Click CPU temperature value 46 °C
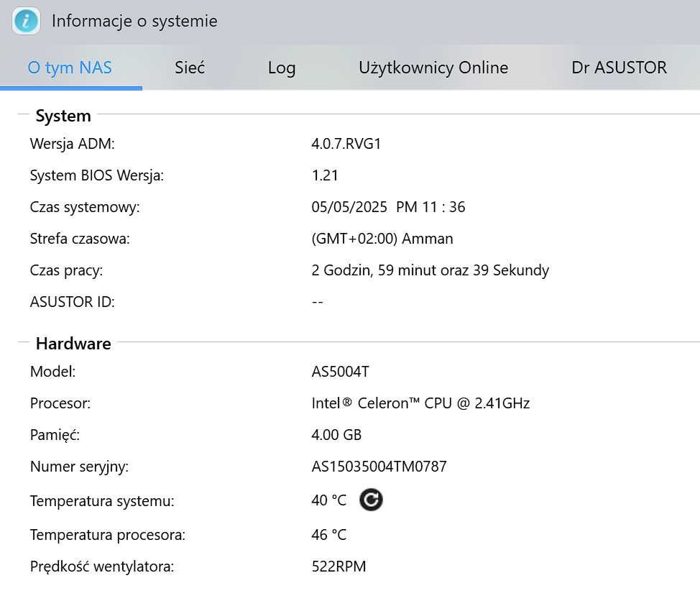 click(328, 535)
